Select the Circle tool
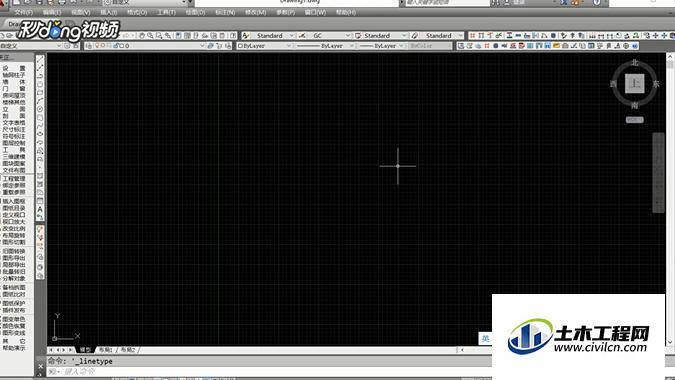Viewport: 675px width, 380px height. point(40,109)
